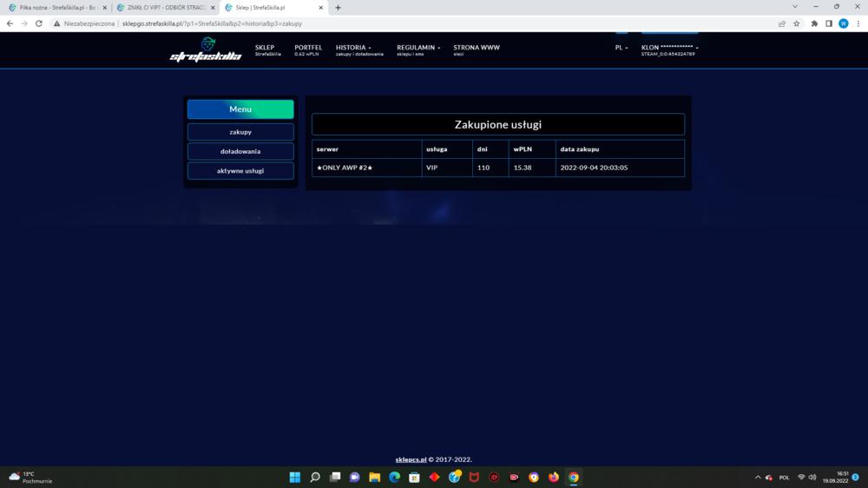Launch Firefox from the taskbar
The width and height of the screenshot is (868, 488).
[554, 477]
